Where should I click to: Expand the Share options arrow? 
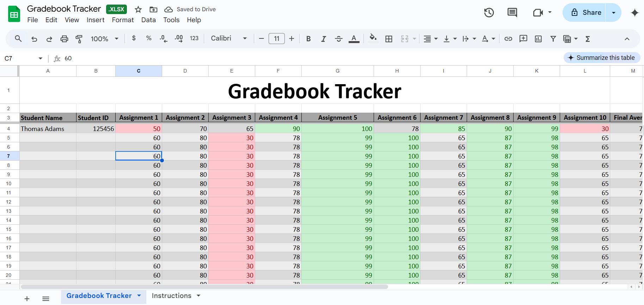point(614,13)
